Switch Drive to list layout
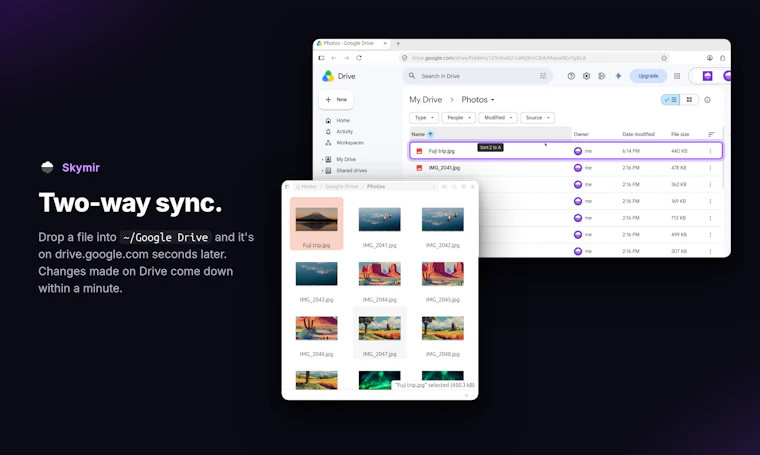The height and width of the screenshot is (455, 760). tap(670, 99)
